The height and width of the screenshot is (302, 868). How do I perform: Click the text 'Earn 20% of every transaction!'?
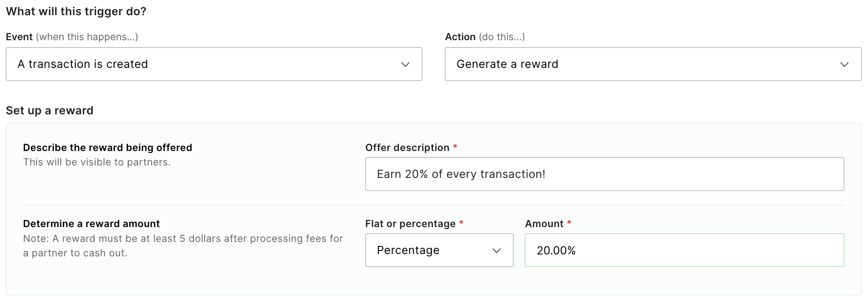[460, 174]
